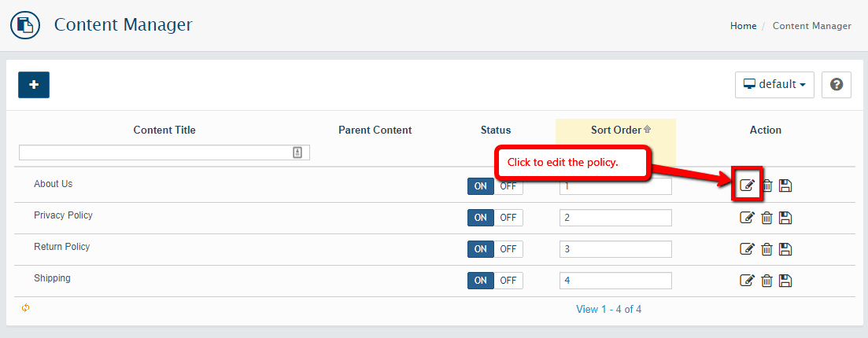Open help via the question mark icon
The image size is (868, 338).
click(x=837, y=85)
